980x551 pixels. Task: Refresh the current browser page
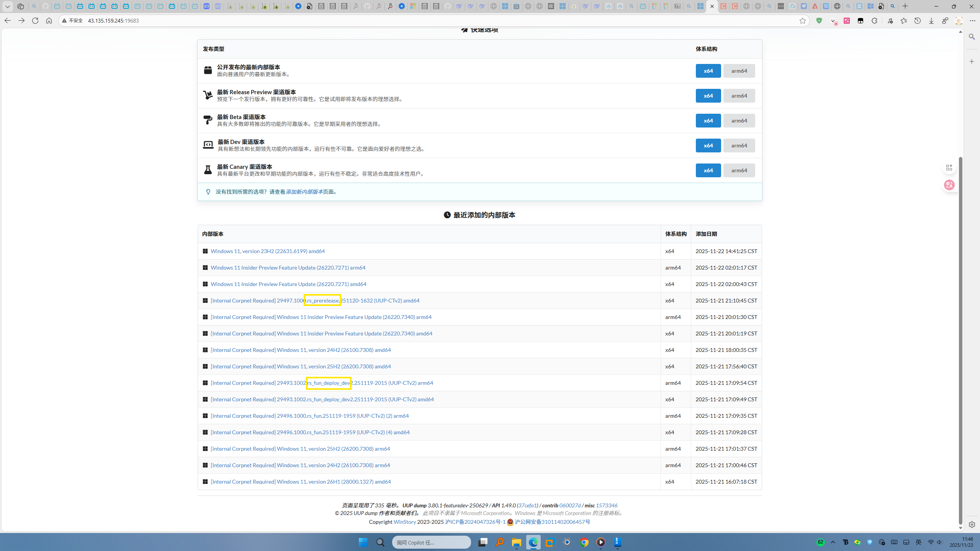(x=35, y=21)
